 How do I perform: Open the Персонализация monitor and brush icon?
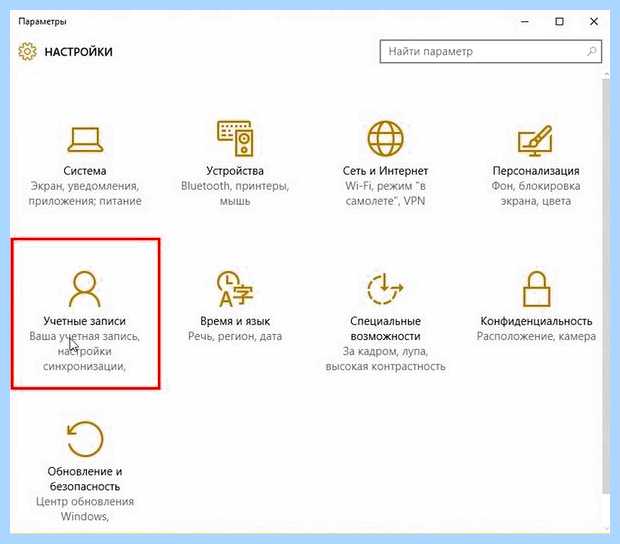click(x=535, y=141)
